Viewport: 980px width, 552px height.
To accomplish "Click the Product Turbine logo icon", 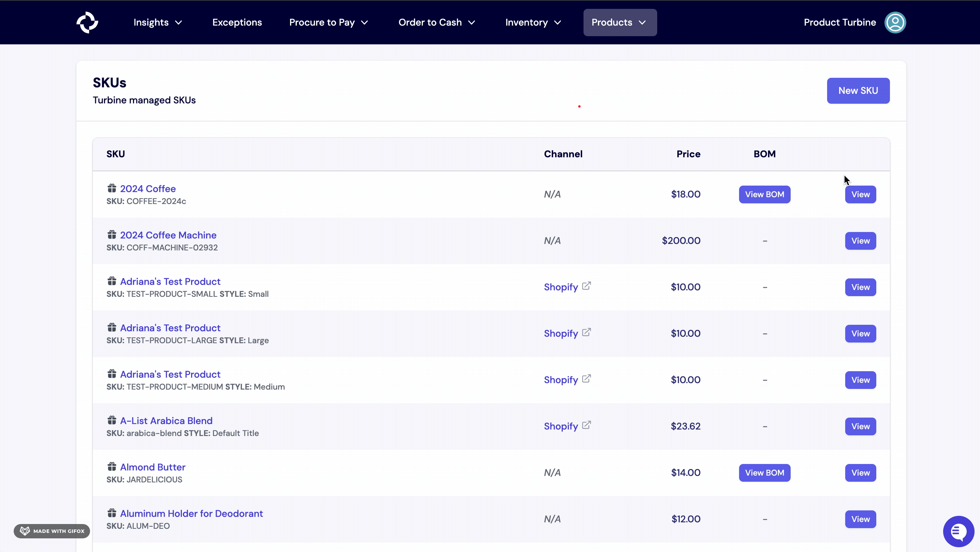I will coord(87,23).
